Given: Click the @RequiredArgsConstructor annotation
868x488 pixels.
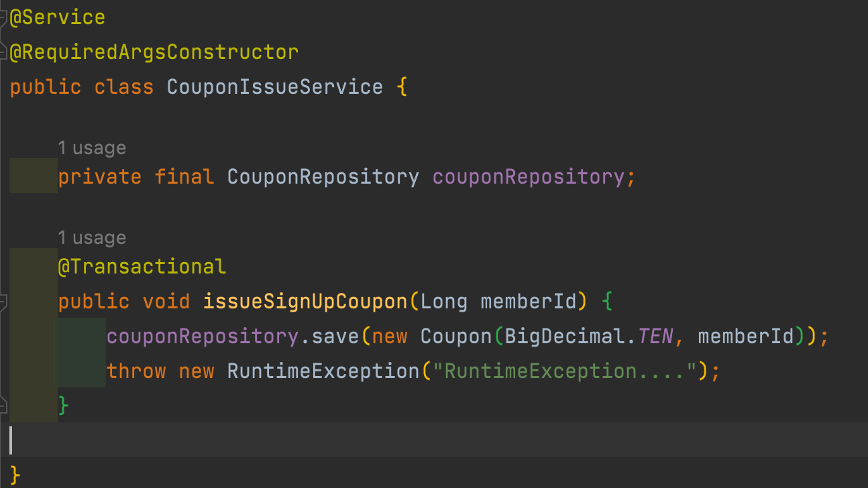Looking at the screenshot, I should 154,52.
